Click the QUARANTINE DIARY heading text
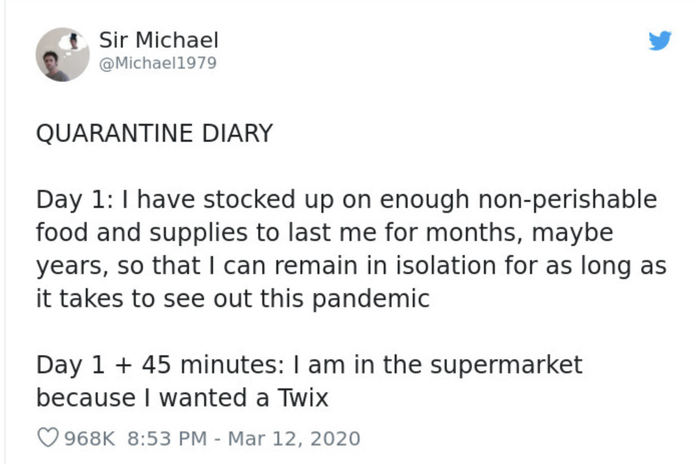700x464 pixels. pos(154,134)
